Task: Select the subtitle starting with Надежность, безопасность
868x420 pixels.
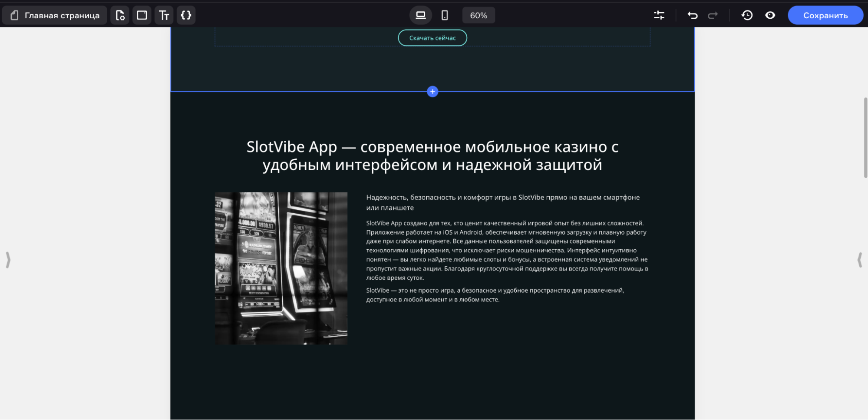Action: coord(503,202)
